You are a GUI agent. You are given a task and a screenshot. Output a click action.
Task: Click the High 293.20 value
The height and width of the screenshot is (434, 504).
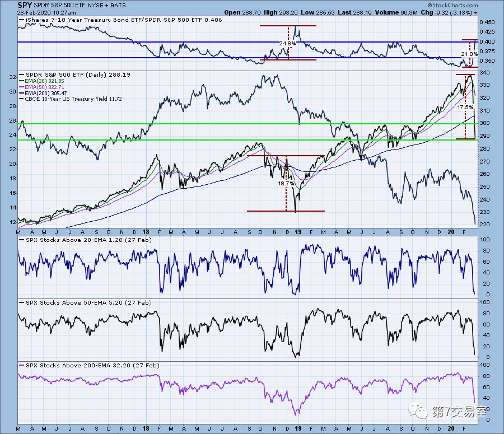pyautogui.click(x=281, y=12)
